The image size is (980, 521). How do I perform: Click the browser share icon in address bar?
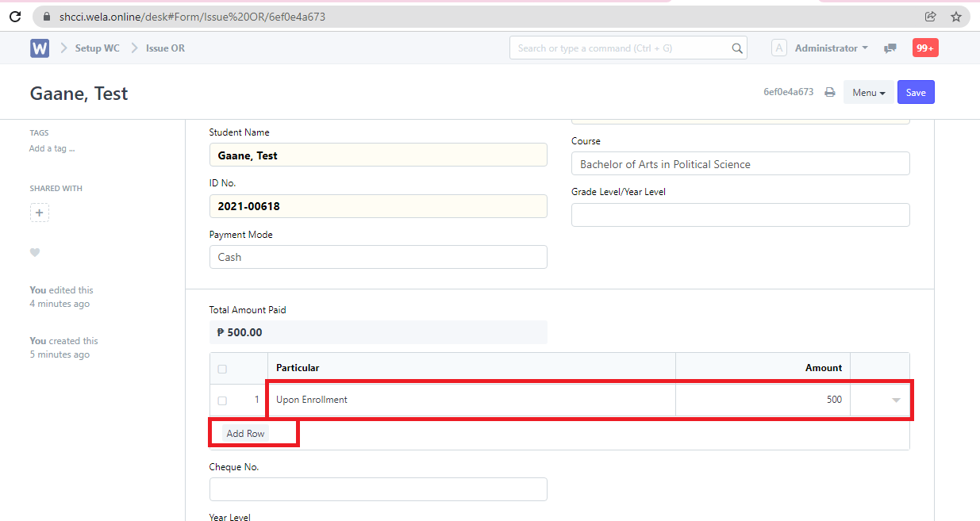click(931, 17)
